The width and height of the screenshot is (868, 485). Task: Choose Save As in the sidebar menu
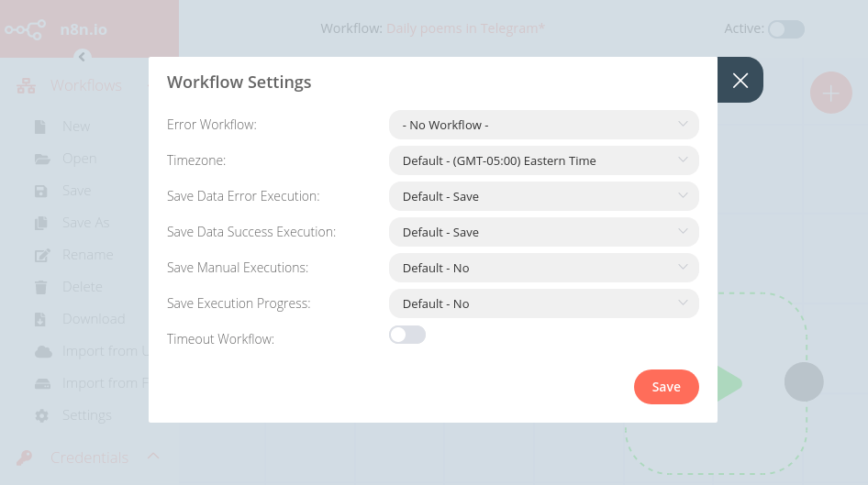(85, 223)
